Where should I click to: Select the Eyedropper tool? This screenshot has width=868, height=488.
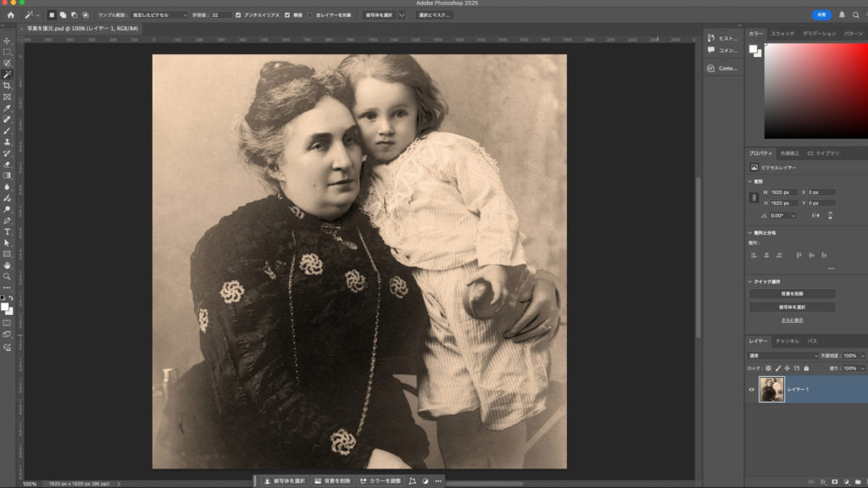coord(7,108)
